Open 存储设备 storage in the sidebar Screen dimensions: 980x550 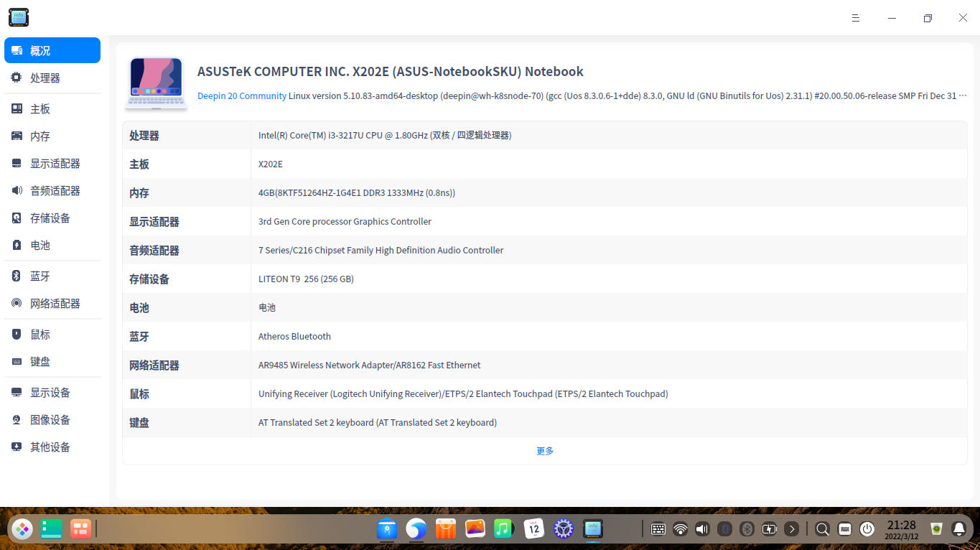(x=52, y=218)
